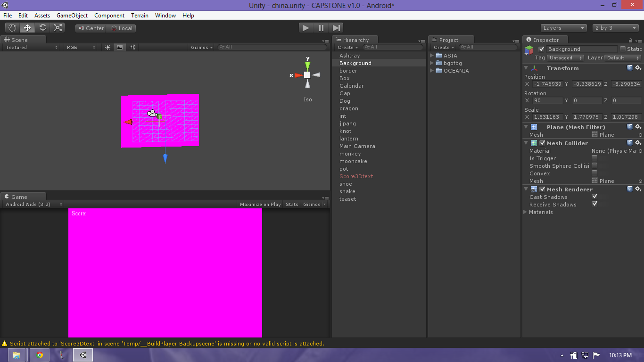This screenshot has width=644, height=362.
Task: Pause the game
Action: coord(321,28)
